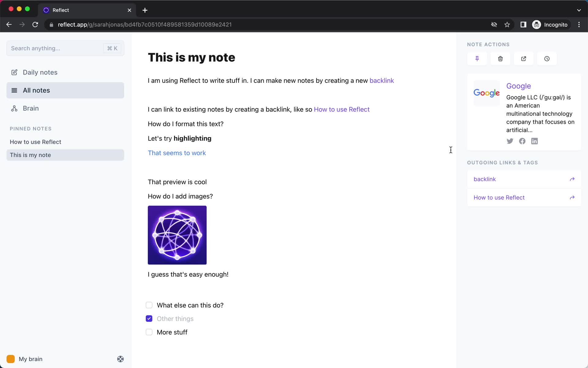The height and width of the screenshot is (368, 588).
Task: Select pinned note This is my note
Action: pos(65,155)
